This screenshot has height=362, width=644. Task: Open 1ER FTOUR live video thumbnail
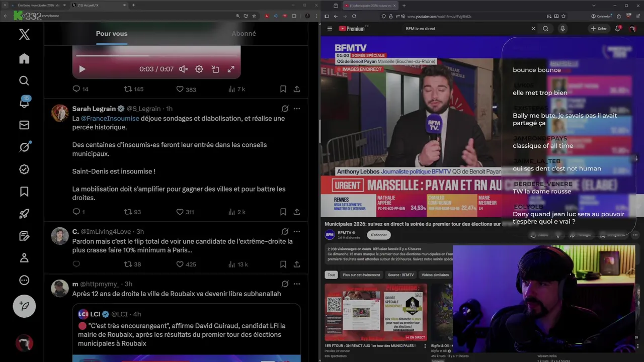(376, 312)
